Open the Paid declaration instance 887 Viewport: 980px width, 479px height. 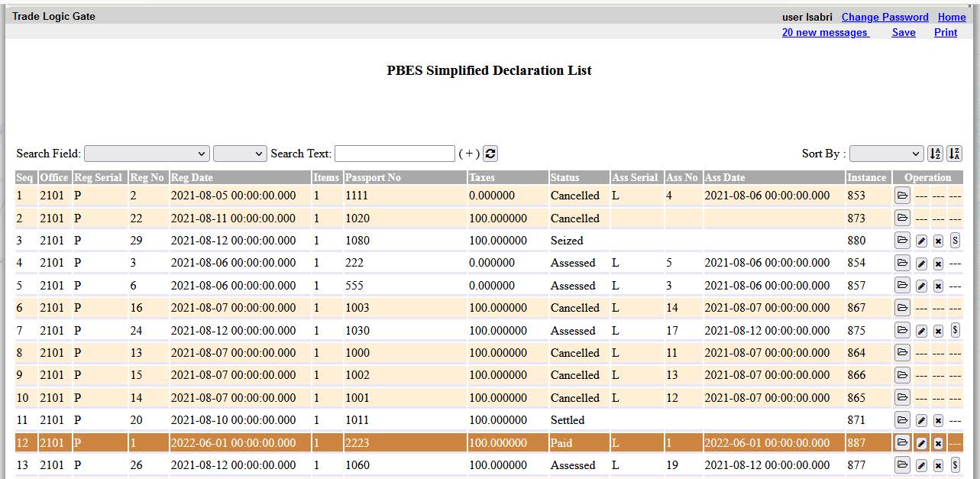coord(902,443)
